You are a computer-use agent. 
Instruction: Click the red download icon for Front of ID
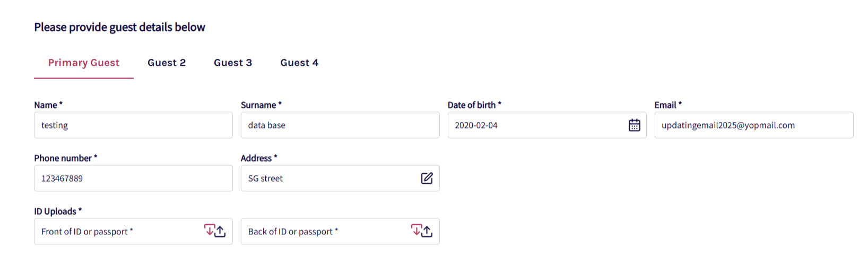[210, 229]
